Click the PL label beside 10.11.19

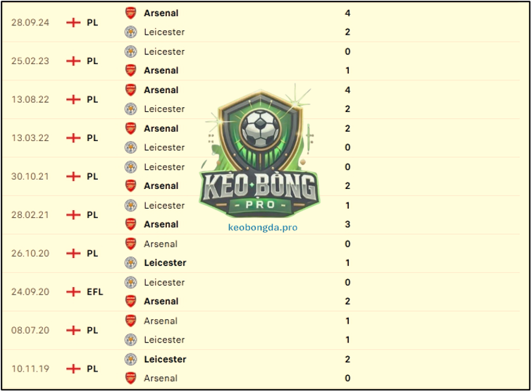point(92,369)
